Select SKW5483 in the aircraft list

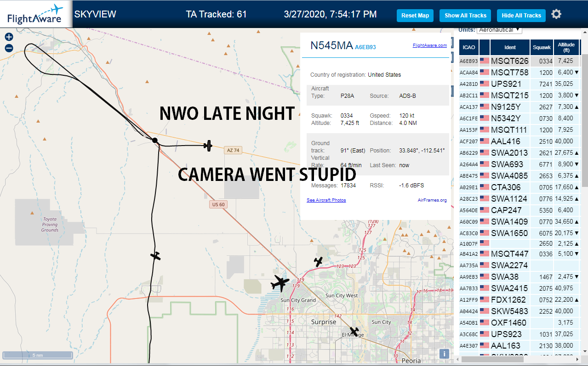click(x=509, y=311)
